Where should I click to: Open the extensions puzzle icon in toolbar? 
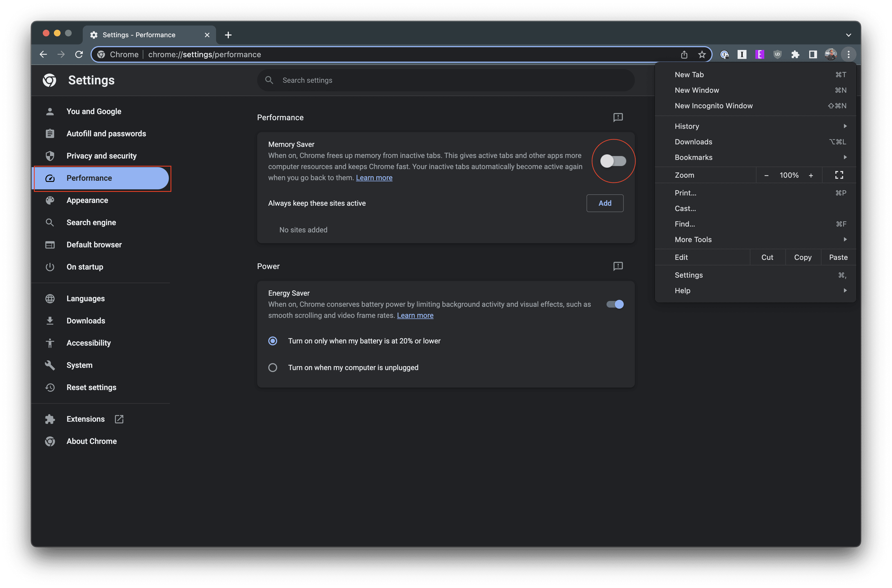click(795, 54)
